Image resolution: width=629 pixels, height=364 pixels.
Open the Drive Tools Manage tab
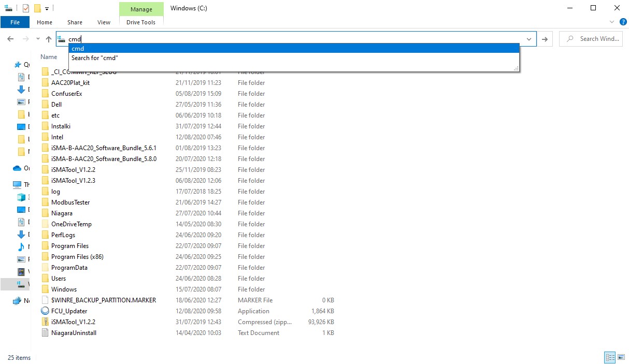coord(141,9)
